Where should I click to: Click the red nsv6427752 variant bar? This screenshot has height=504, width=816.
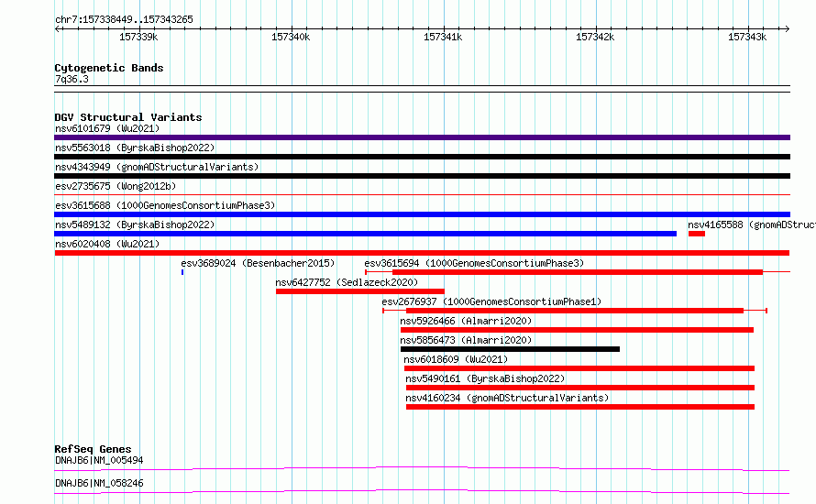tap(360, 291)
